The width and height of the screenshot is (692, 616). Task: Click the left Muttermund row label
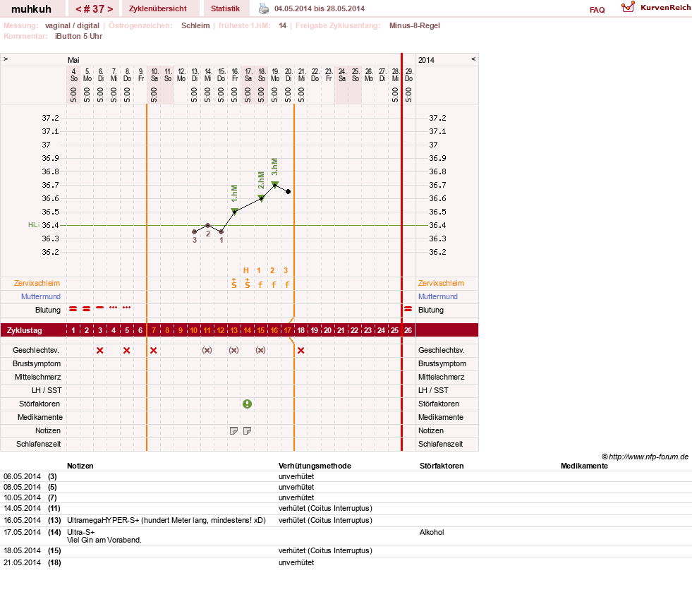click(41, 296)
